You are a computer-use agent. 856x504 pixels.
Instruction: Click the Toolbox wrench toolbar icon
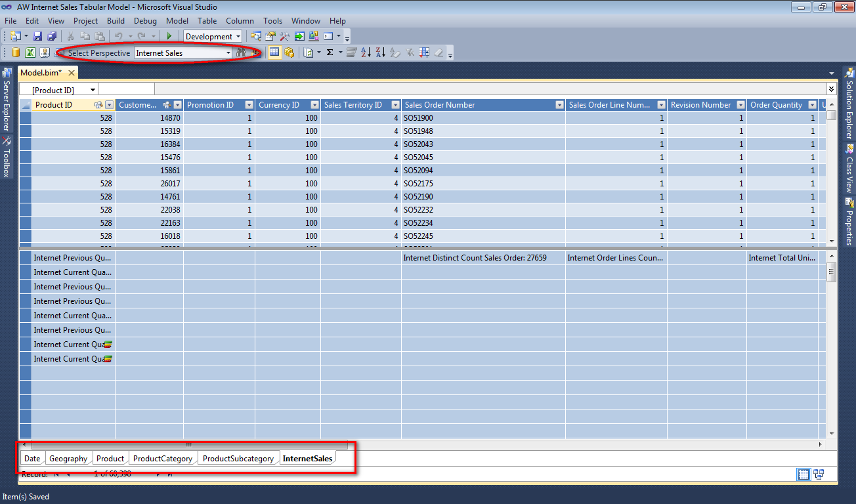tap(284, 36)
